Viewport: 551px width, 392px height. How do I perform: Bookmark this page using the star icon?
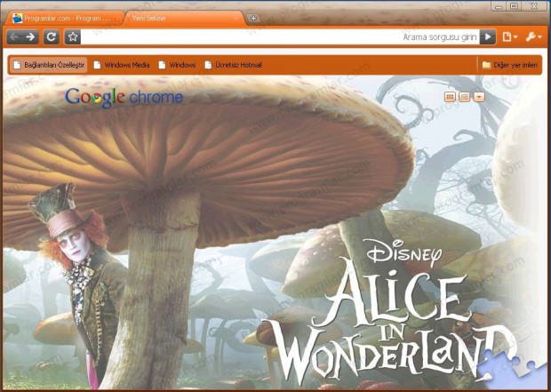click(73, 36)
